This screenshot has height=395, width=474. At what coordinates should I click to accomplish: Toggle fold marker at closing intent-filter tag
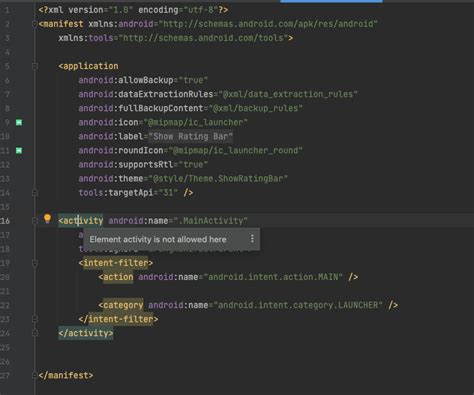35,319
